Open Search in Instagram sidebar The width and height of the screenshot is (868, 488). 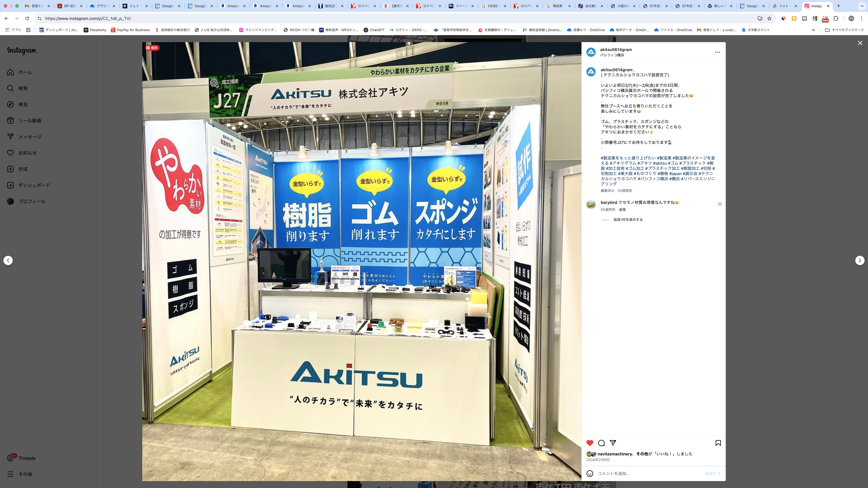[10, 88]
